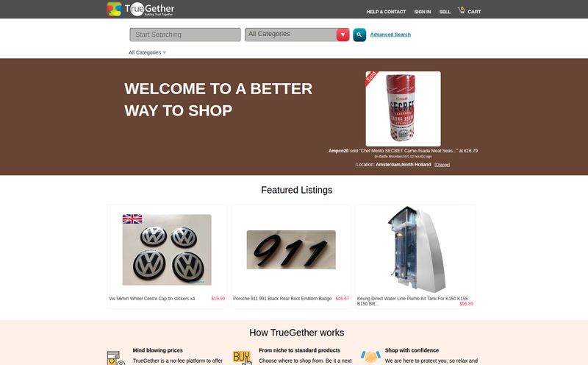
Task: View the Porsche 911 emblem badge image
Action: click(x=291, y=249)
